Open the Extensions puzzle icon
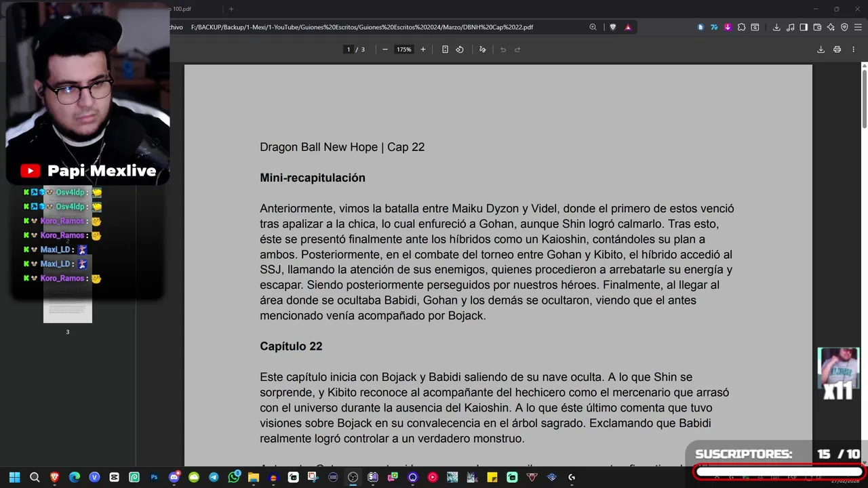This screenshot has height=488, width=868. pyautogui.click(x=741, y=27)
